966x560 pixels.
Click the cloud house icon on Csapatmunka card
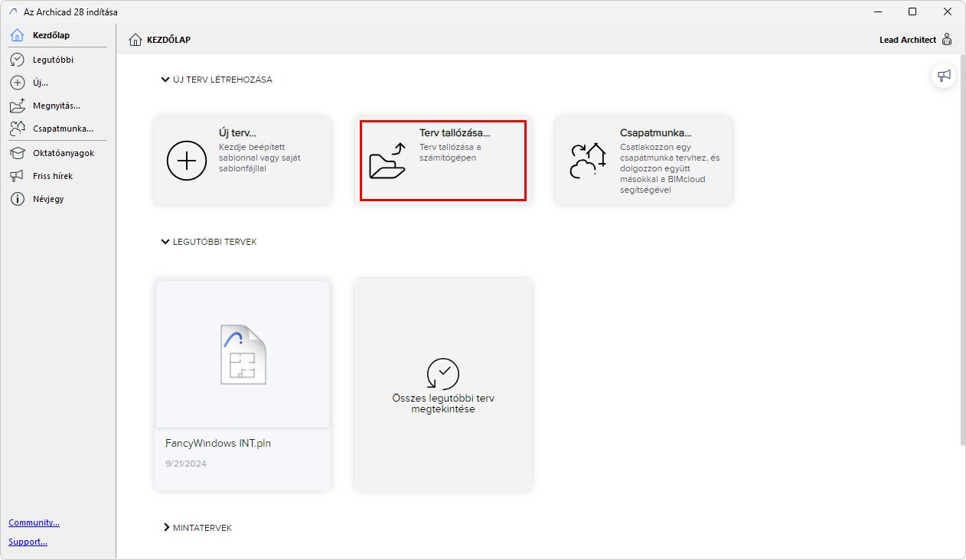coord(588,161)
